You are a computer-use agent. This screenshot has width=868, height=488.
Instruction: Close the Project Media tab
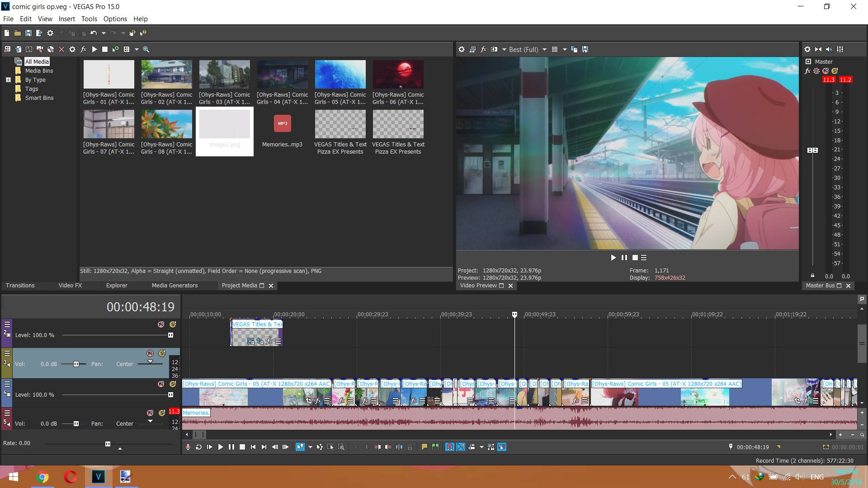click(271, 286)
